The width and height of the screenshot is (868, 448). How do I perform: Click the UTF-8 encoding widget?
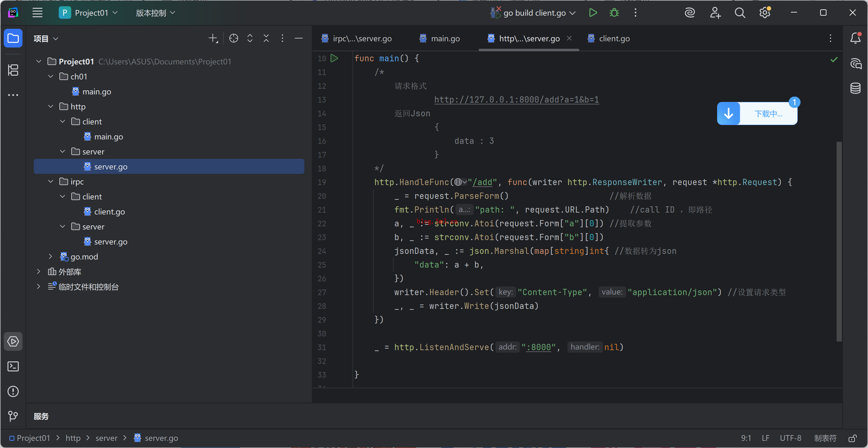[791, 438]
